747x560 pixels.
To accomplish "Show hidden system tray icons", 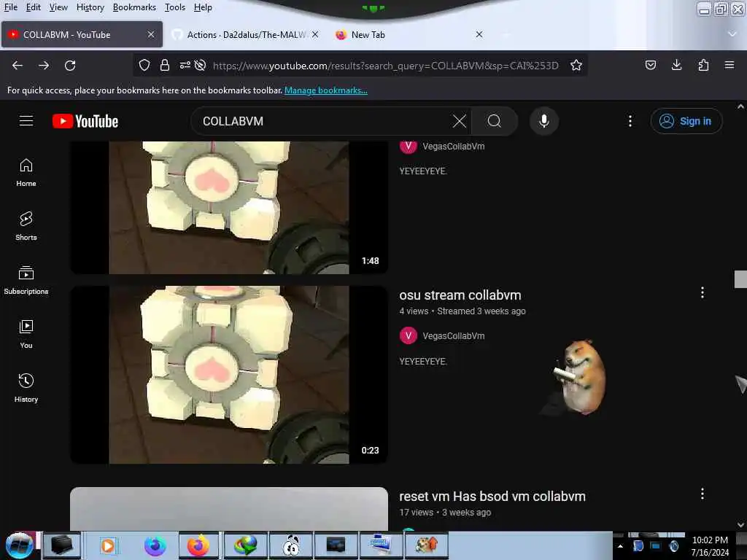I will [x=620, y=546].
